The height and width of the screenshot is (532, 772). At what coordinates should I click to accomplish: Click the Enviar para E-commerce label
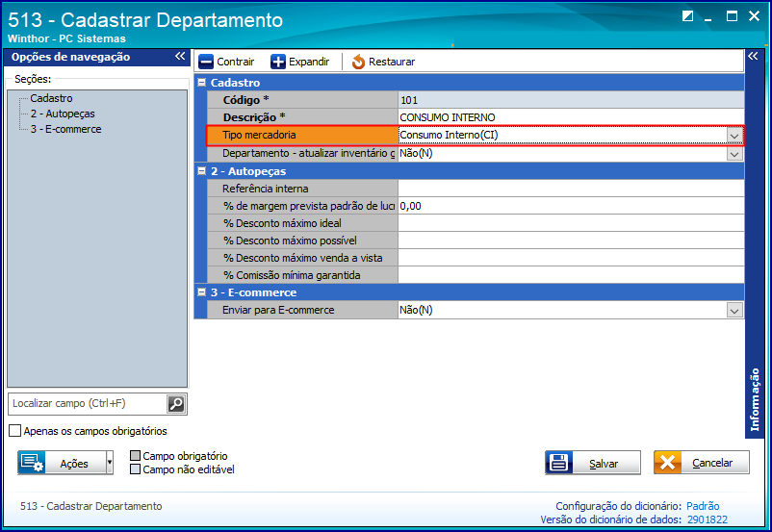[x=278, y=311]
